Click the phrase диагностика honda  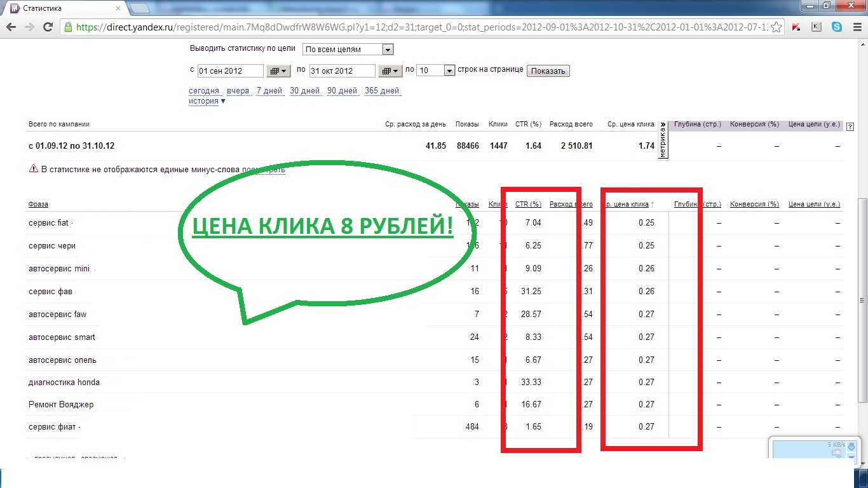[x=64, y=382]
